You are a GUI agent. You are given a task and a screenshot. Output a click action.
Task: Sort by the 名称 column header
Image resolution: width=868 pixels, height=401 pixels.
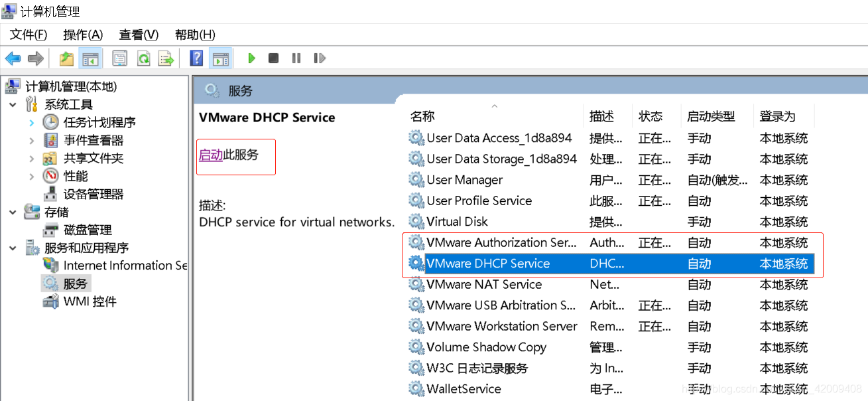422,117
